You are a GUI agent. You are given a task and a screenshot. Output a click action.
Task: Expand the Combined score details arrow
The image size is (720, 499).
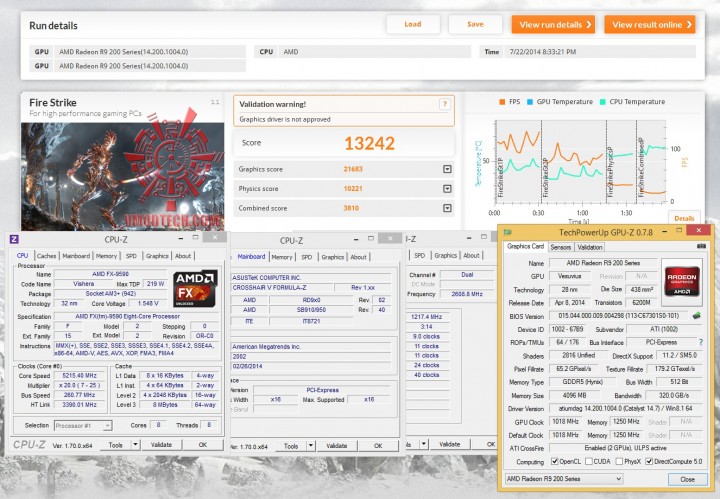pyautogui.click(x=447, y=208)
